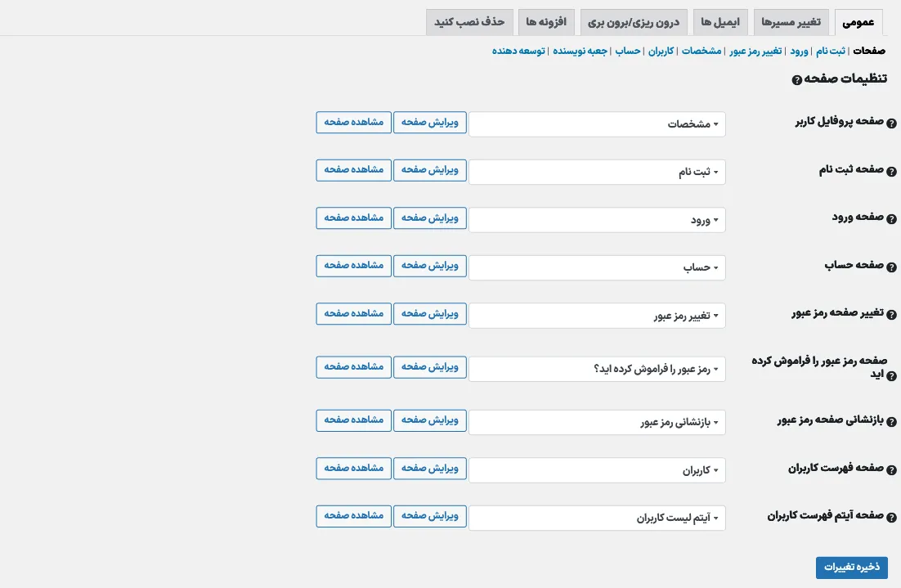Open the ثبت نام page dropdown

click(x=597, y=172)
